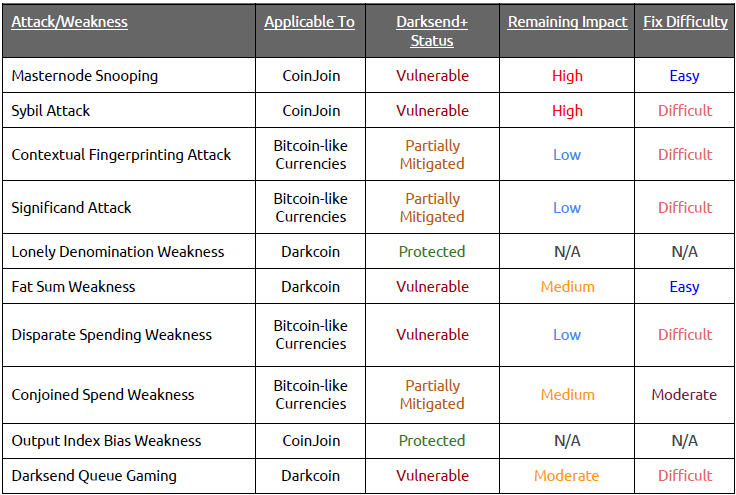This screenshot has width=736, height=495.
Task: Click Contextual Fingerprinting Attack text
Action: click(121, 155)
